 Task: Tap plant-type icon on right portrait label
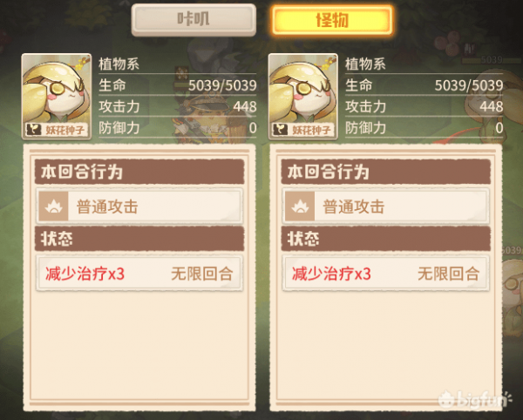tap(280, 129)
